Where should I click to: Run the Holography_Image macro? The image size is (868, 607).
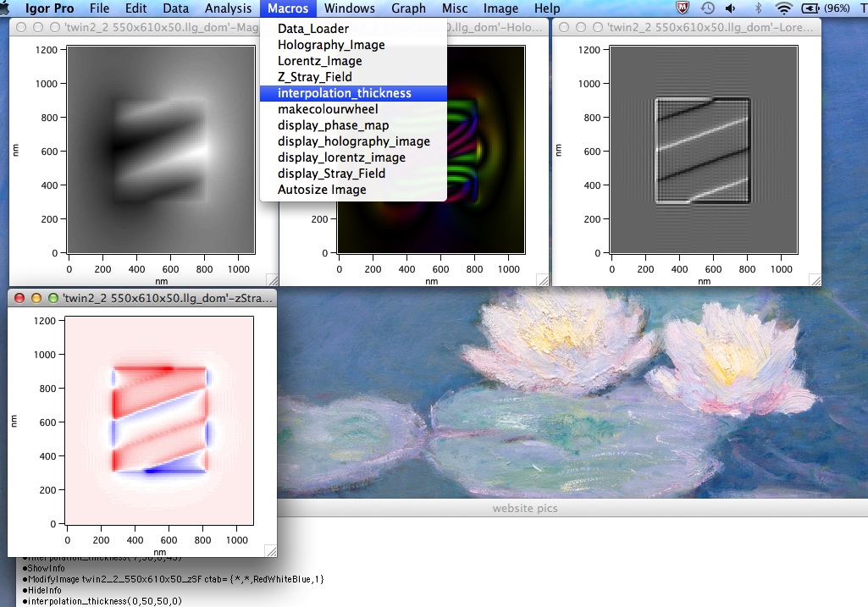tap(331, 45)
